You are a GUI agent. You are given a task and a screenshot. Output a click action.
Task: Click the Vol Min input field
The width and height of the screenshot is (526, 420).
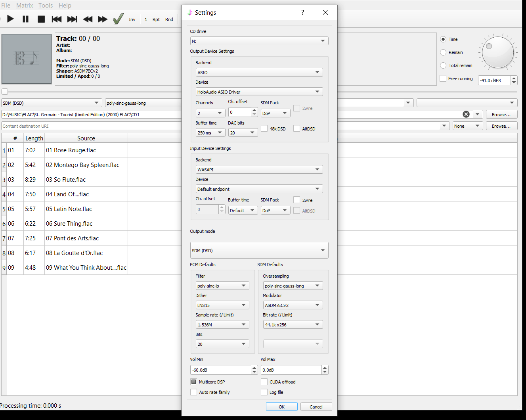point(220,370)
